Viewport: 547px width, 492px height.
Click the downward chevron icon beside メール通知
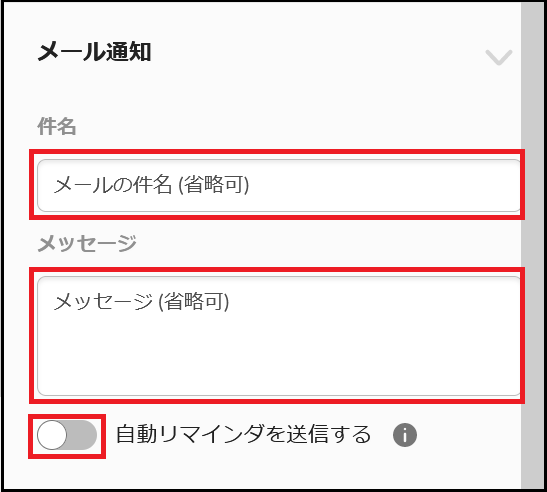pyautogui.click(x=499, y=57)
